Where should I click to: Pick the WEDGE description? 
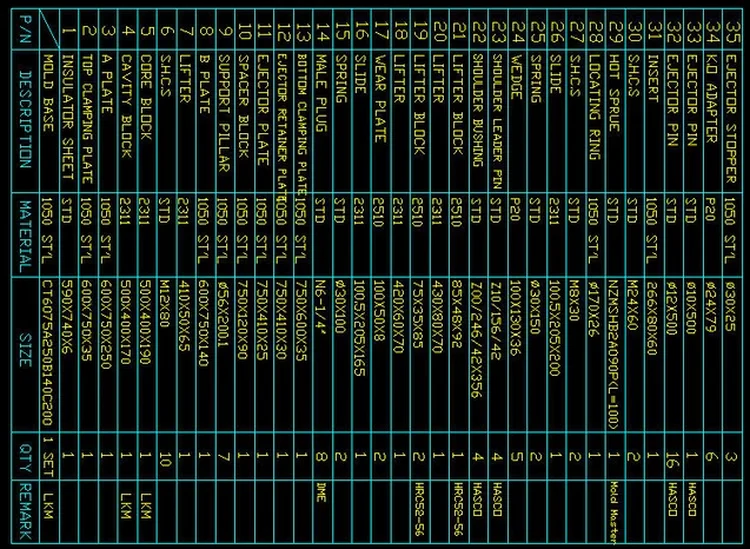[x=517, y=77]
